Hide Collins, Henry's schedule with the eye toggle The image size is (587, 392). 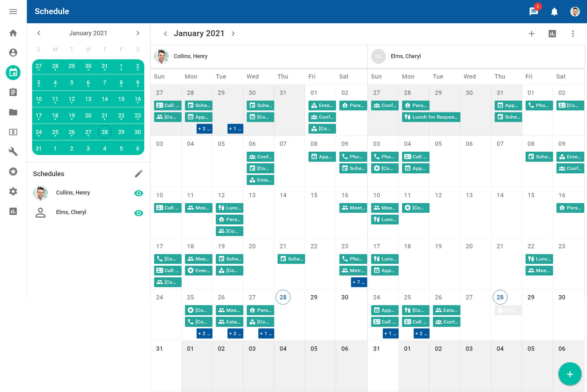click(x=138, y=193)
